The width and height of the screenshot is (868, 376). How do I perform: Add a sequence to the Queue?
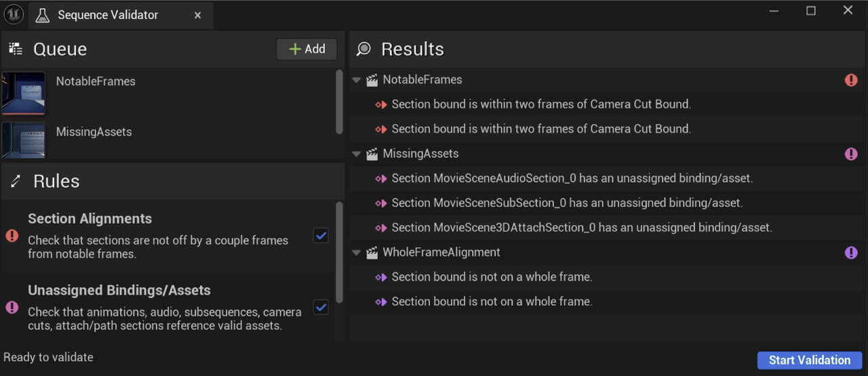tap(307, 49)
